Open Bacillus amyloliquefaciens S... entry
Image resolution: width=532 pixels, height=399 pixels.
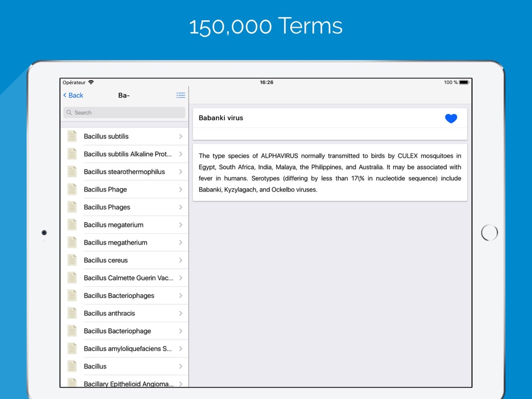pyautogui.click(x=124, y=348)
